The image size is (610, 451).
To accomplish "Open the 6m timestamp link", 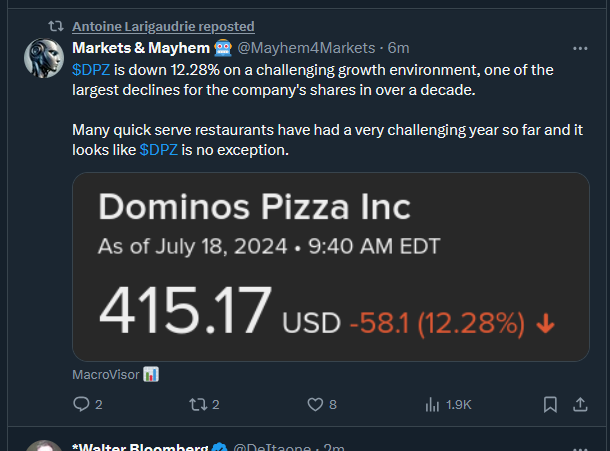I will pyautogui.click(x=398, y=48).
